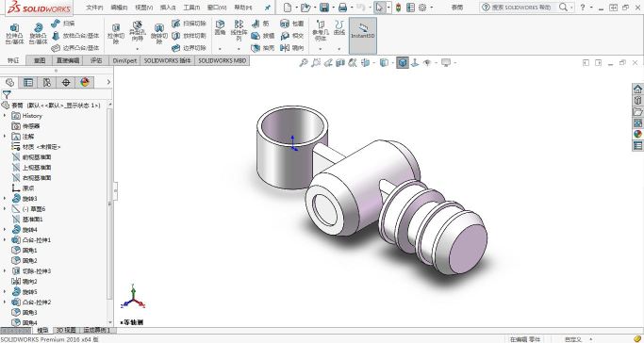
Task: Select the Lofted Cut tool
Action: (189, 36)
